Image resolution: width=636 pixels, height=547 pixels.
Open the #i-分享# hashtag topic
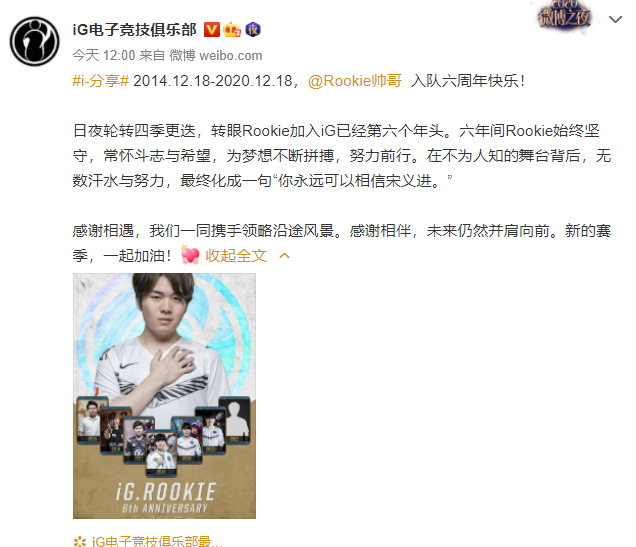(101, 81)
